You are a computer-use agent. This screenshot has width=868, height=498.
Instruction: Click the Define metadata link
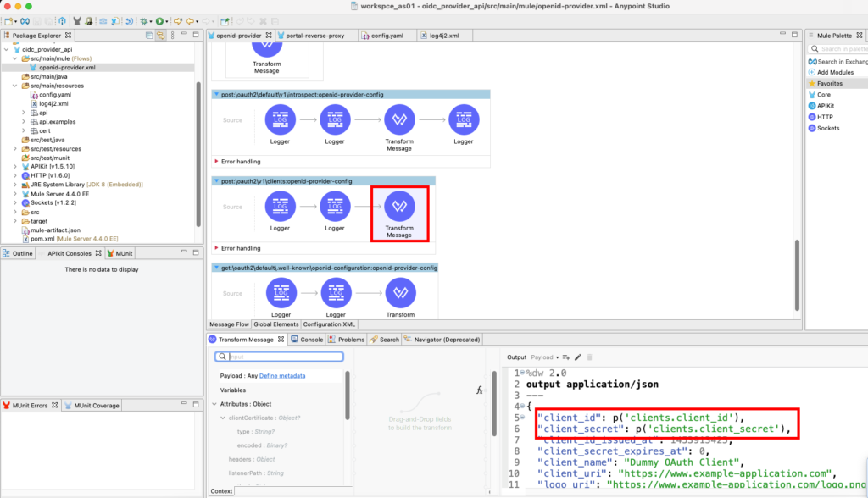click(x=282, y=375)
